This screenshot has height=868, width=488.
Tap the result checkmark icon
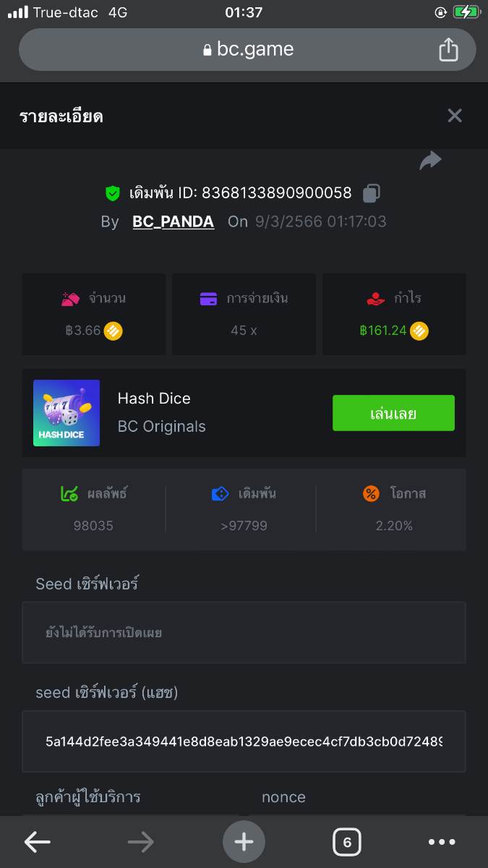tap(69, 494)
